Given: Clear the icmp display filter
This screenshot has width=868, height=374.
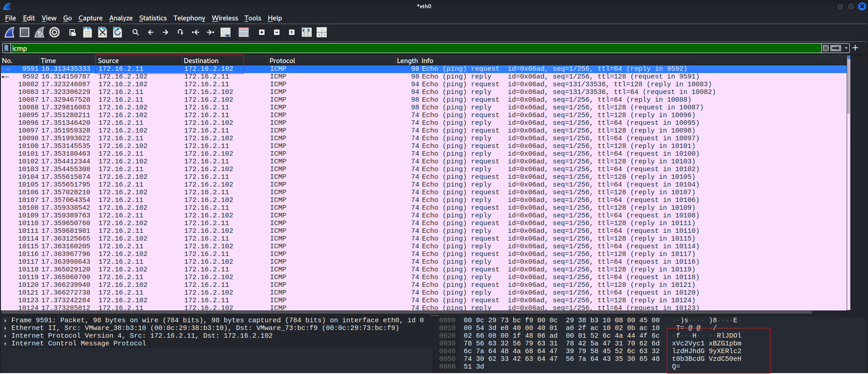Looking at the screenshot, I should point(826,48).
